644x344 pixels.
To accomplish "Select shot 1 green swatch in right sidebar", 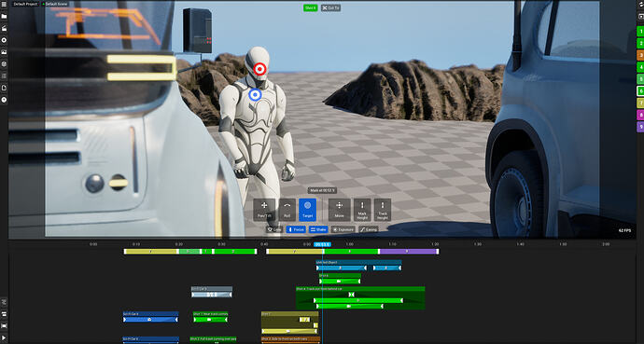I will 640,31.
